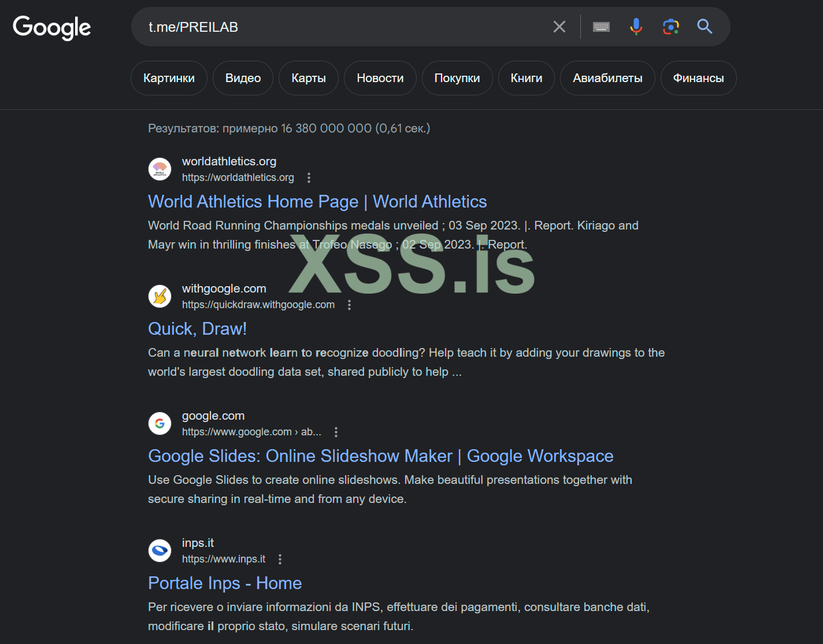Open the Portale Inps - Home result
823x644 pixels.
coord(225,583)
